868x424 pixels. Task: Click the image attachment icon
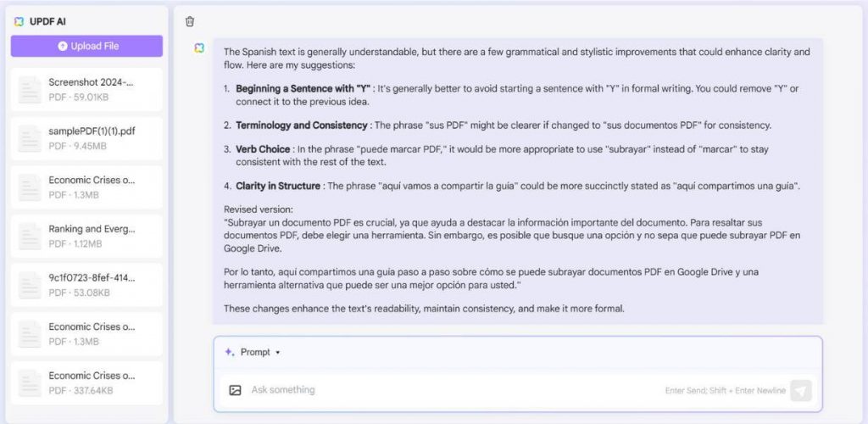(235, 390)
